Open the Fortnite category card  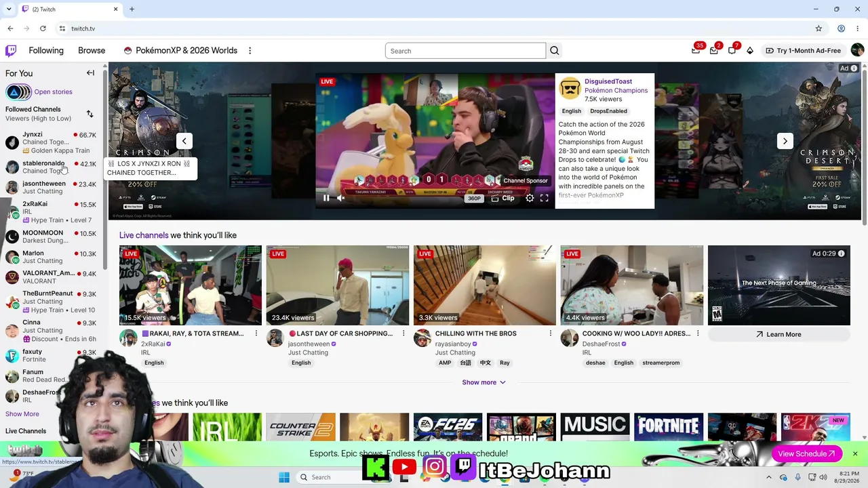(x=669, y=427)
